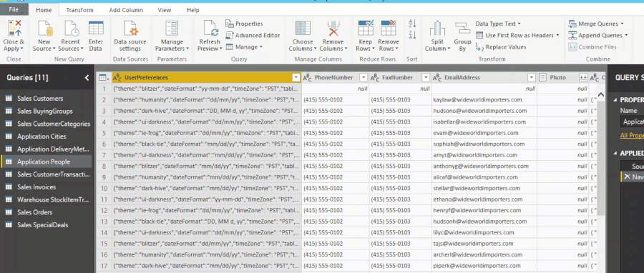Image resolution: width=644 pixels, height=273 pixels.
Task: Open Data source settings icon
Action: pyautogui.click(x=130, y=28)
